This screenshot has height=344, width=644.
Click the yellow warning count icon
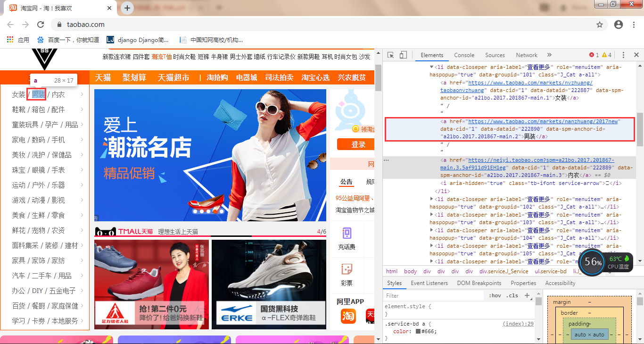607,55
